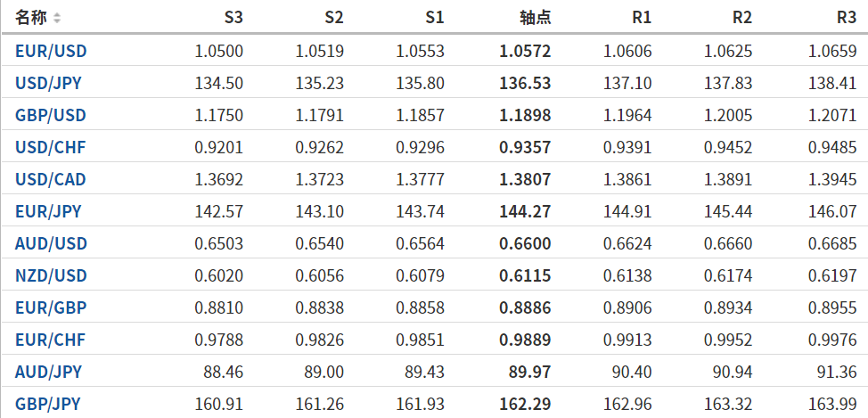
Task: Open the EUR/USD pair link
Action: [x=51, y=52]
